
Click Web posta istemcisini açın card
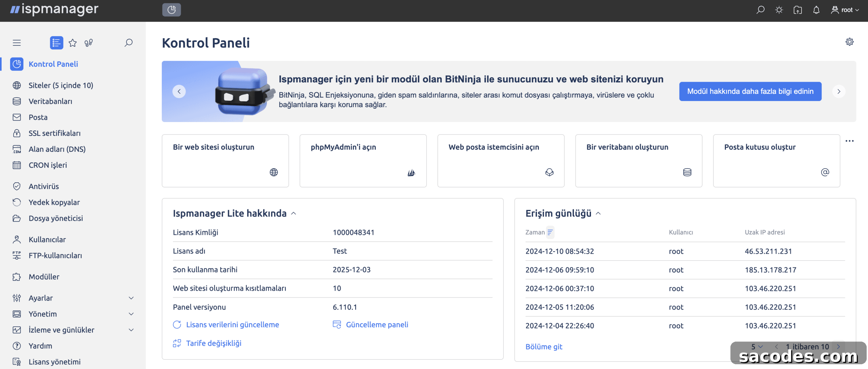coord(501,161)
